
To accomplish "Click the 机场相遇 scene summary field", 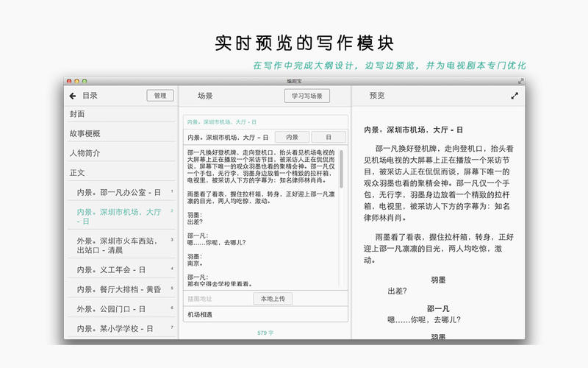I will tap(265, 314).
